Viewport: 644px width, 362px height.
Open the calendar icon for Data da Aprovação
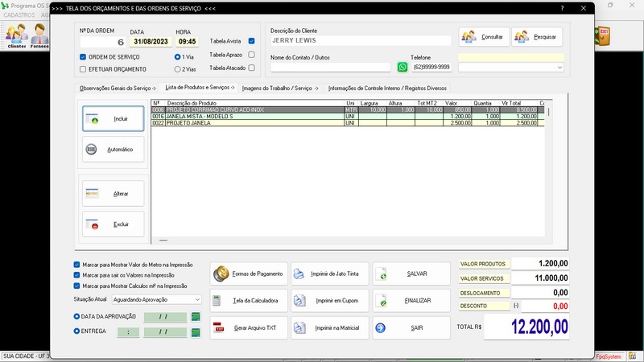pyautogui.click(x=195, y=317)
